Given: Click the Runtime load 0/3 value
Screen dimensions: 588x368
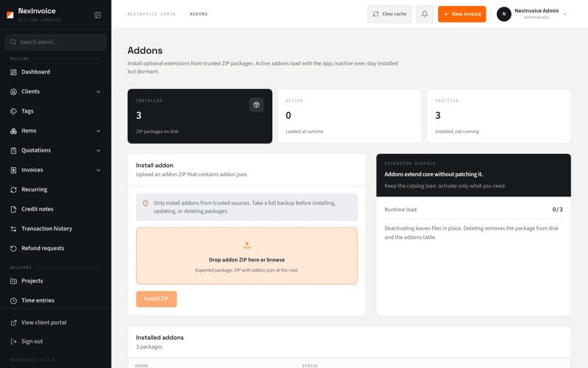Looking at the screenshot, I should (557, 210).
